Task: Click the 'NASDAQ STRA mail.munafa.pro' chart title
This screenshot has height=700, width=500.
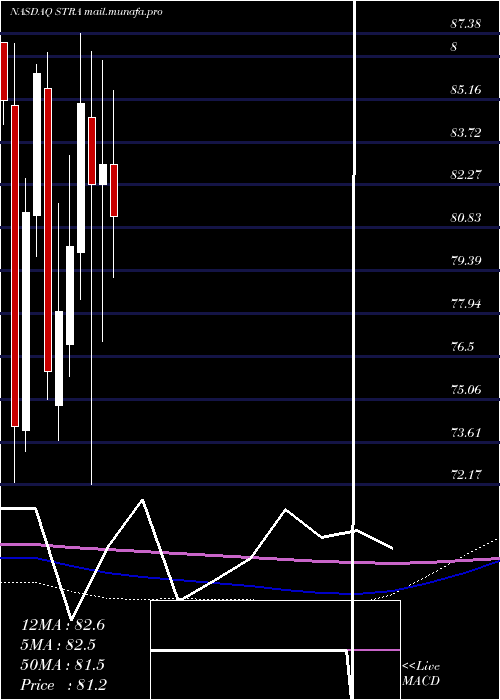Action: [86, 12]
